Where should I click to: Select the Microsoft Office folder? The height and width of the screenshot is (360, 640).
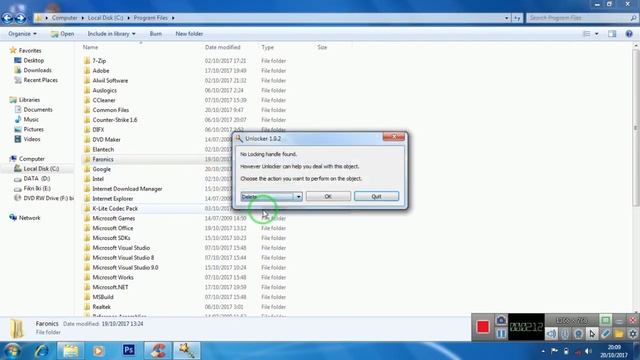(x=113, y=228)
